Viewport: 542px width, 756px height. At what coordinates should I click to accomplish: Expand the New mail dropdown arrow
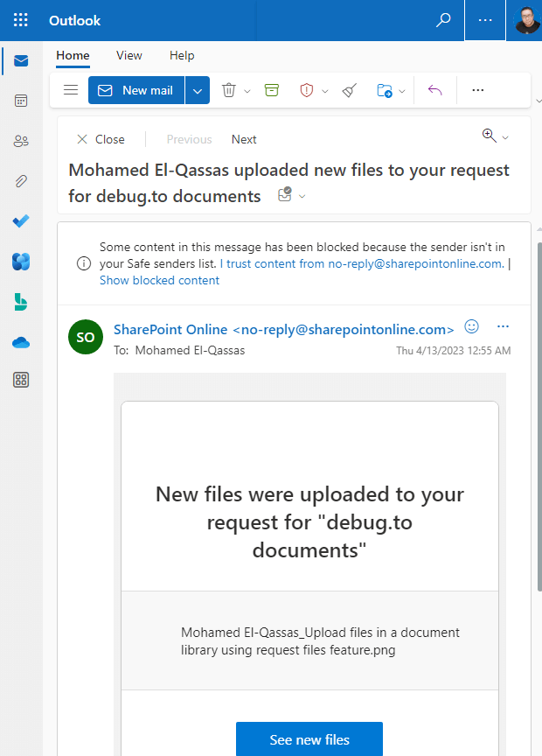198,90
